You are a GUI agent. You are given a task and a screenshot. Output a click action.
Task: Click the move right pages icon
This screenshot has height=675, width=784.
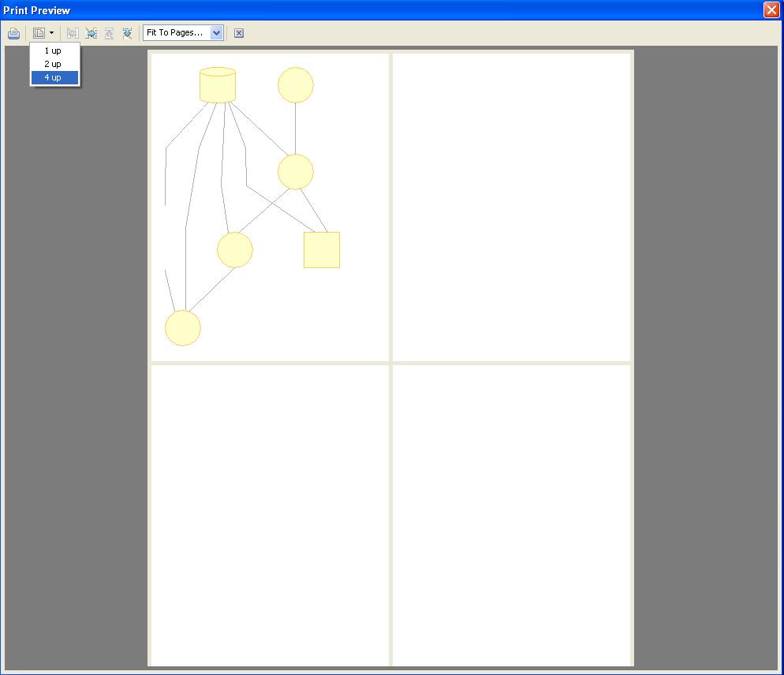click(x=91, y=33)
